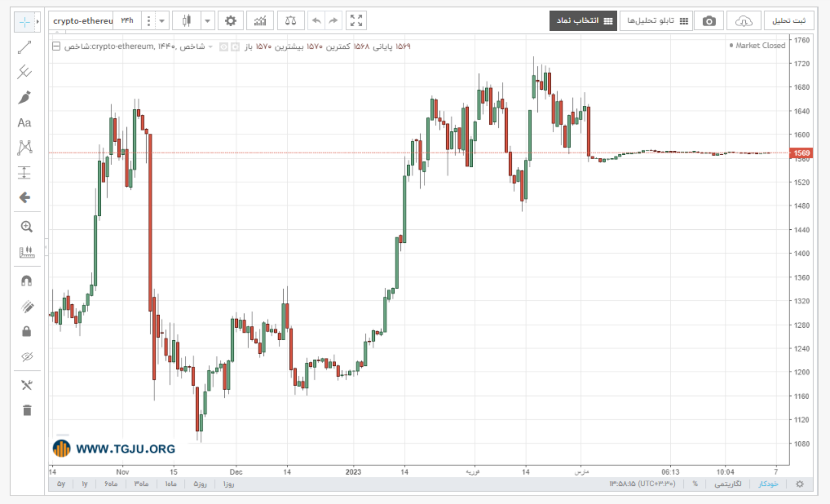Enter fullscreen chart mode
The width and height of the screenshot is (830, 504).
pyautogui.click(x=356, y=21)
